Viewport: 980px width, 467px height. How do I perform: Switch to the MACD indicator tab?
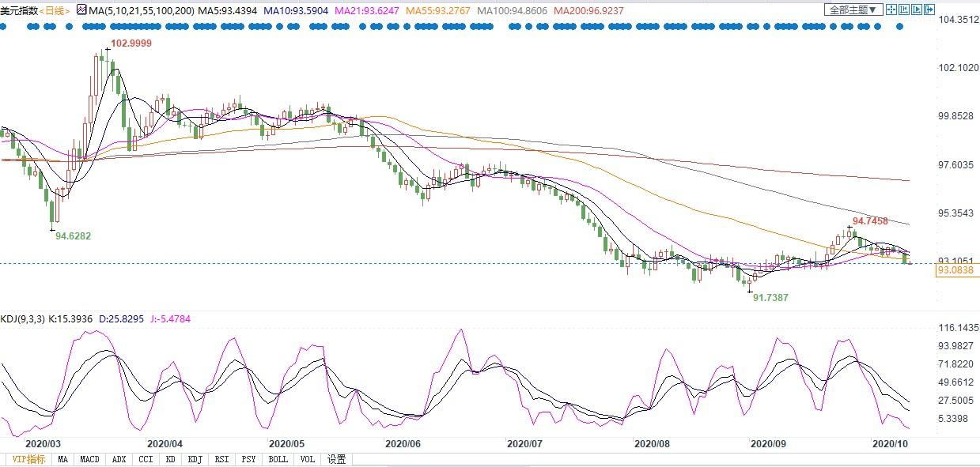click(x=89, y=459)
